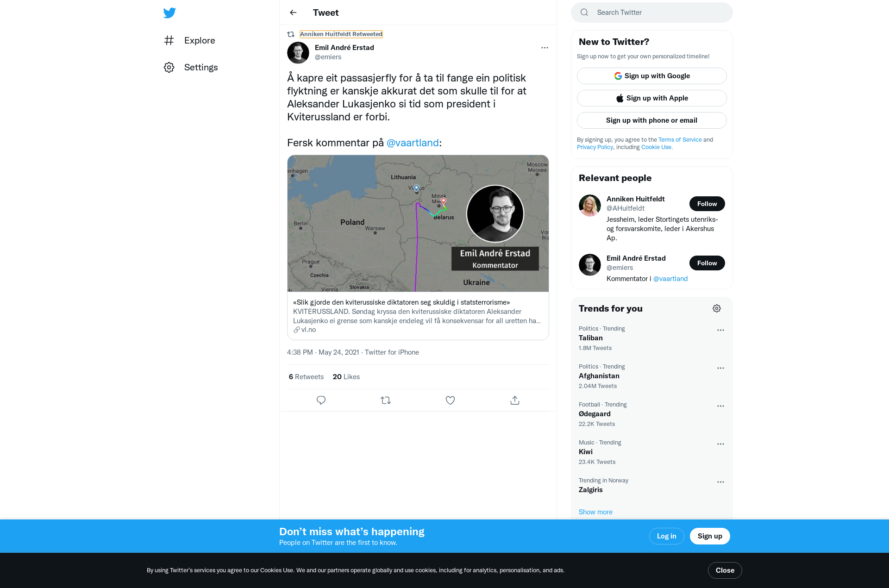Open the Trends for you settings gear
This screenshot has height=588, width=889.
[x=717, y=308]
